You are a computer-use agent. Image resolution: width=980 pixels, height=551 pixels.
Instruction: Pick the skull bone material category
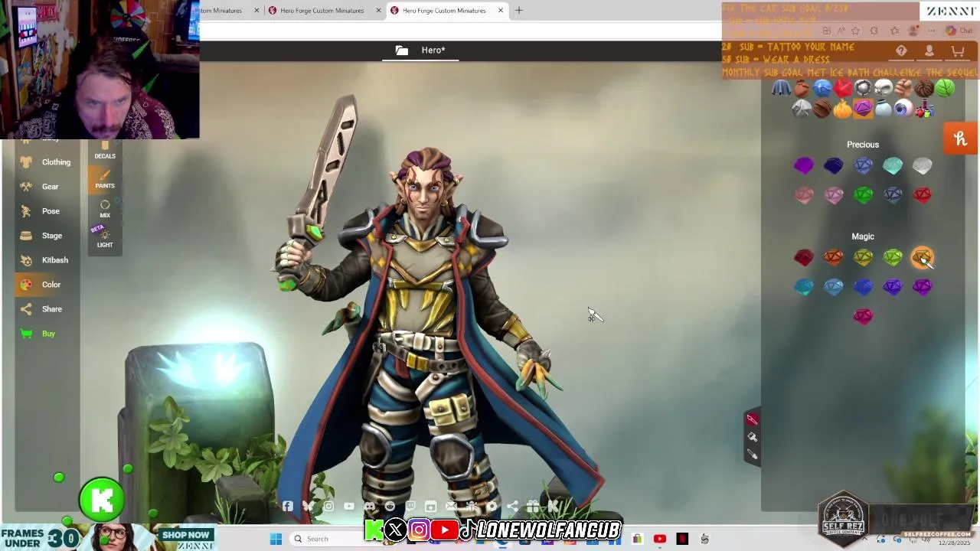884,88
